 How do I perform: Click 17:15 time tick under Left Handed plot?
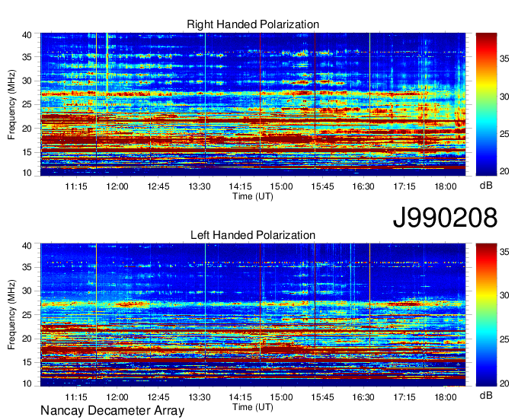tap(404, 396)
